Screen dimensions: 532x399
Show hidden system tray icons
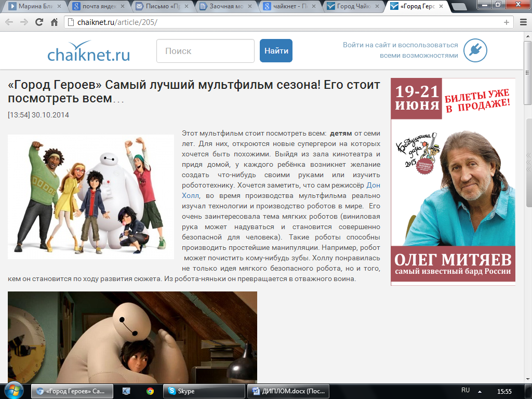point(480,392)
